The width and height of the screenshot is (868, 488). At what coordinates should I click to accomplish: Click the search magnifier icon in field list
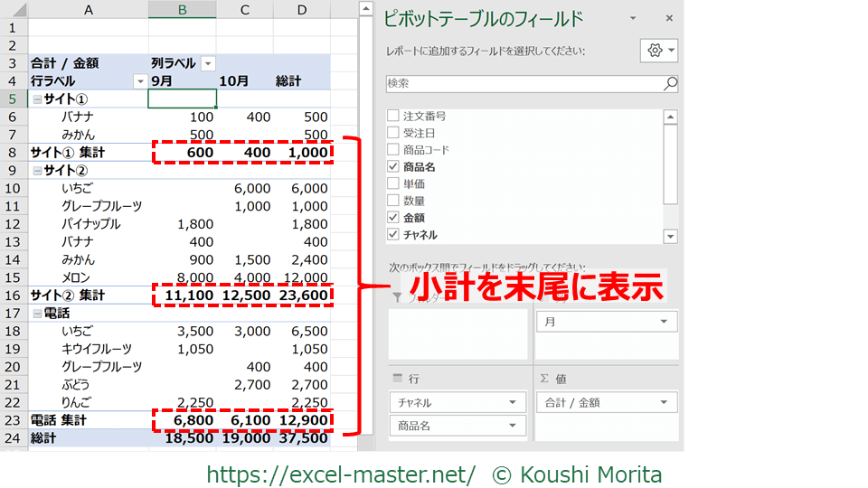(x=669, y=84)
